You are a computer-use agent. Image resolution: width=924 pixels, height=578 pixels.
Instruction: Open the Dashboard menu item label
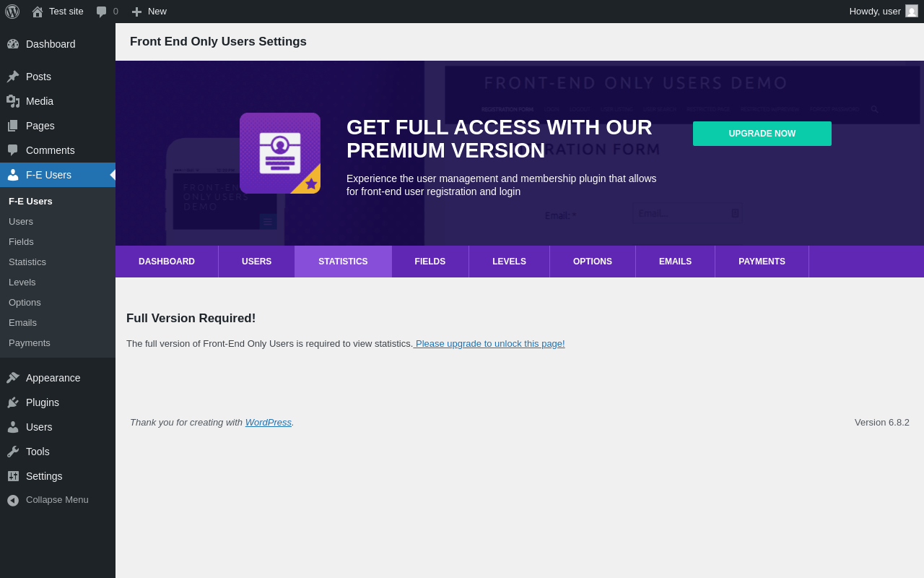tap(51, 44)
